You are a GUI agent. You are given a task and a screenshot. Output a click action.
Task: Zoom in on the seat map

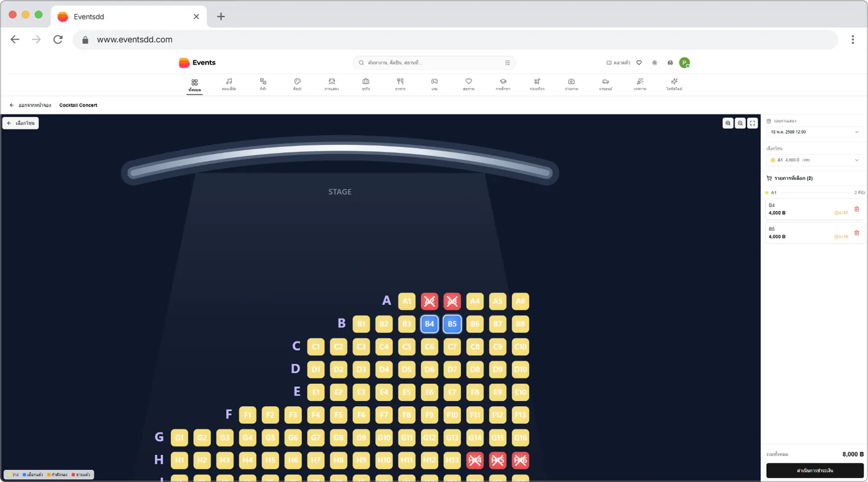728,123
